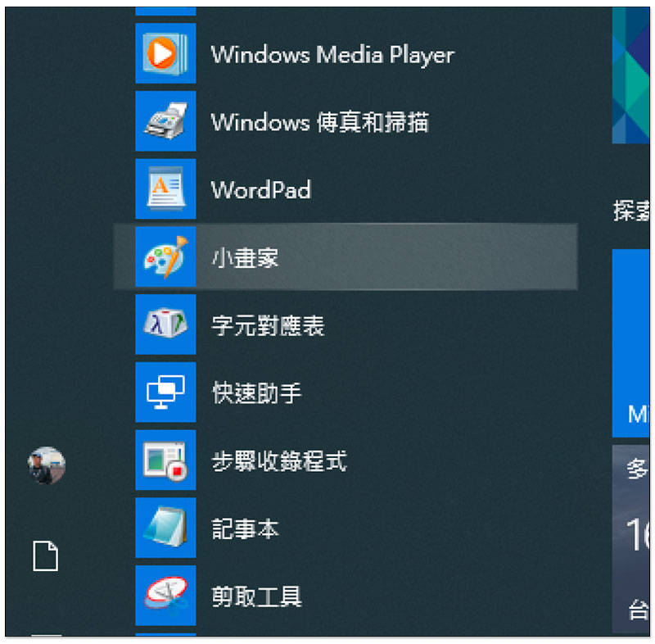
Task: Select the WordPad text label
Action: (x=261, y=190)
